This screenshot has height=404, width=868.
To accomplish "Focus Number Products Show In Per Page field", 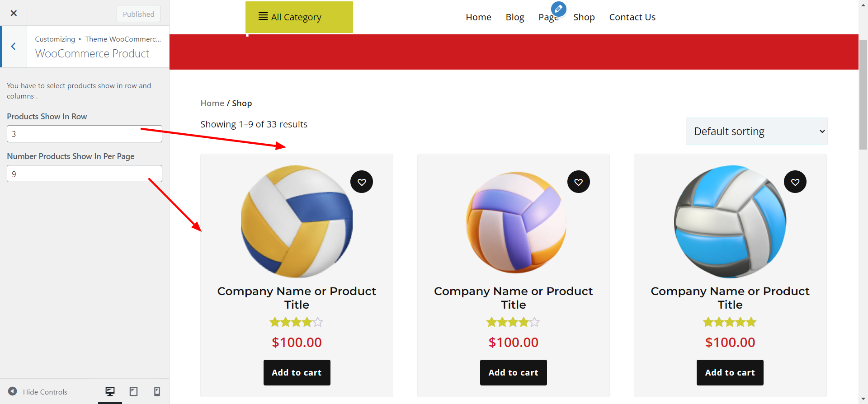I will click(x=85, y=174).
